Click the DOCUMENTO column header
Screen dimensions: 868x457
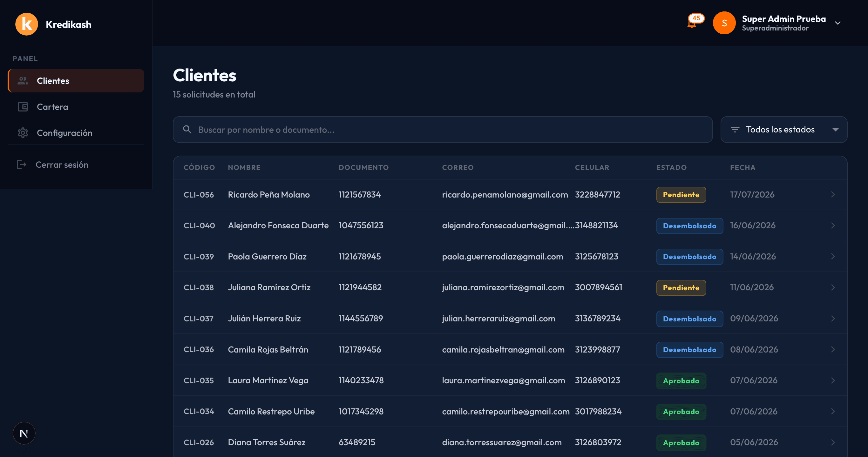tap(363, 167)
